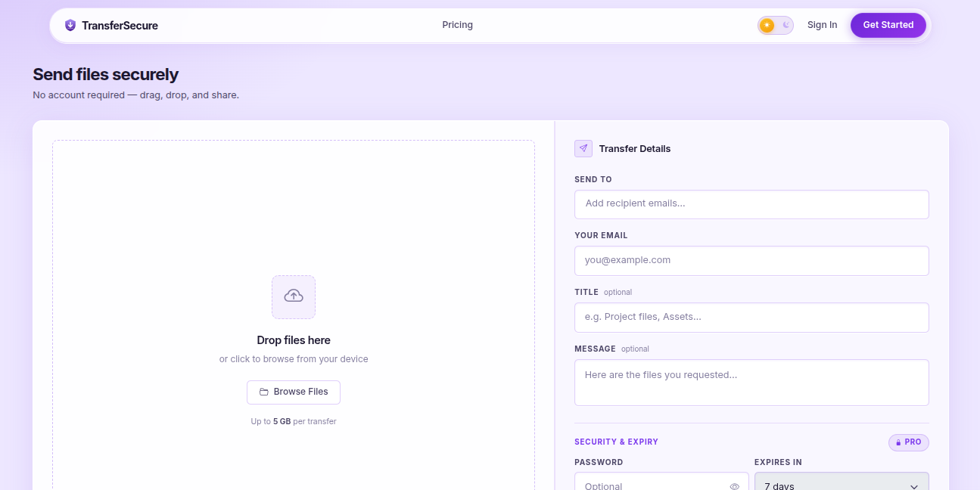The image size is (980, 490).
Task: Click the folder icon inside Browse Files
Action: [266, 392]
